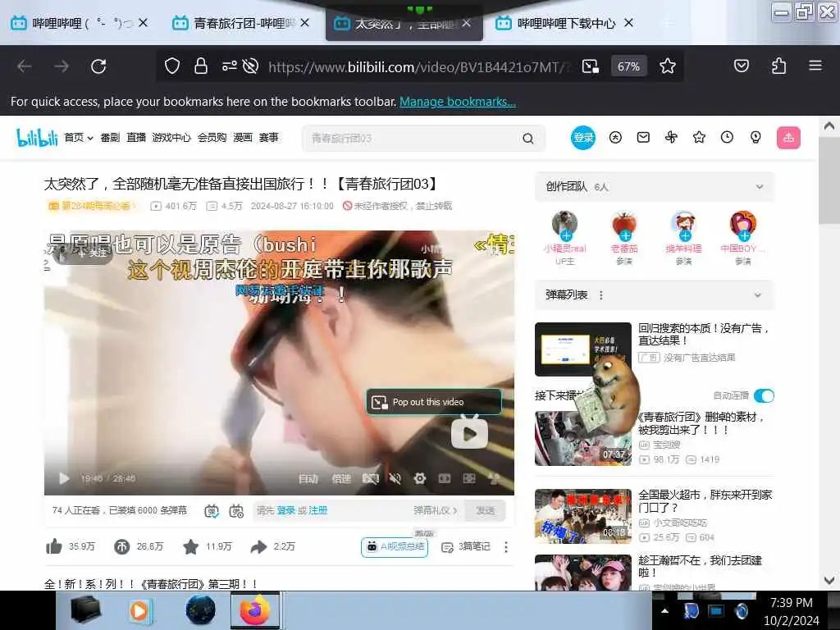This screenshot has height=630, width=840.
Task: Click AI视频总结 button
Action: [x=395, y=546]
